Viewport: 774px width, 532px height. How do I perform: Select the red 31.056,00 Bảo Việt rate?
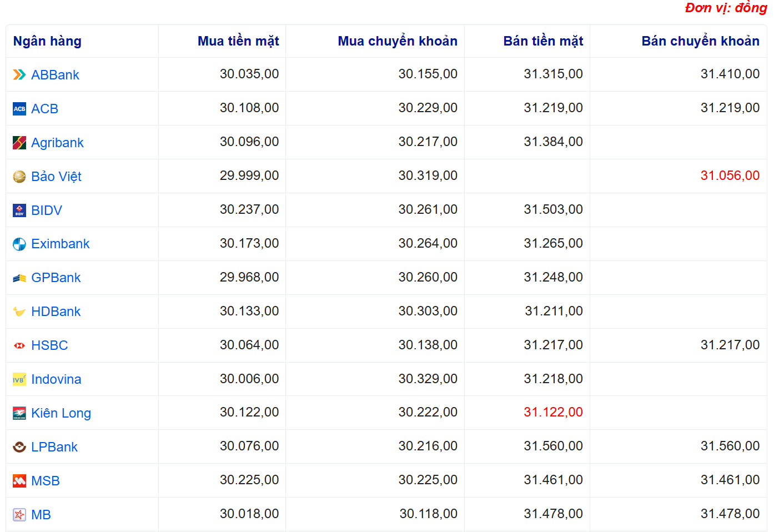(730, 175)
